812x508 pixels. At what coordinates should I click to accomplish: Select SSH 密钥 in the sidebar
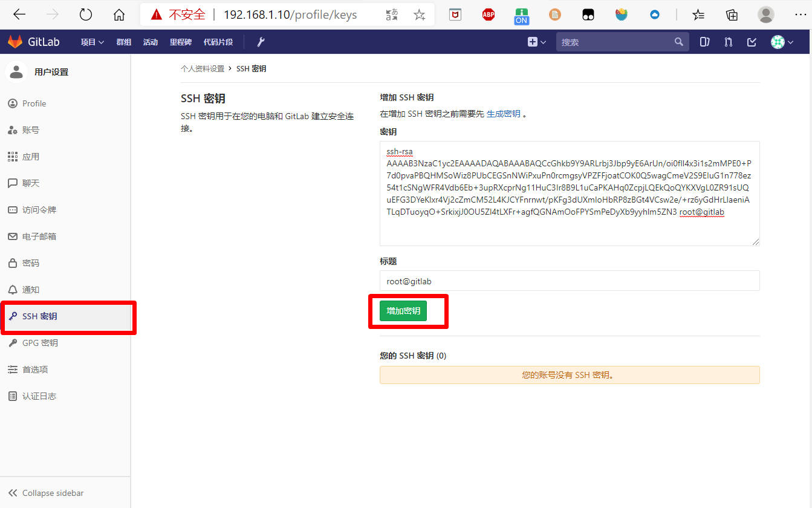(x=65, y=316)
